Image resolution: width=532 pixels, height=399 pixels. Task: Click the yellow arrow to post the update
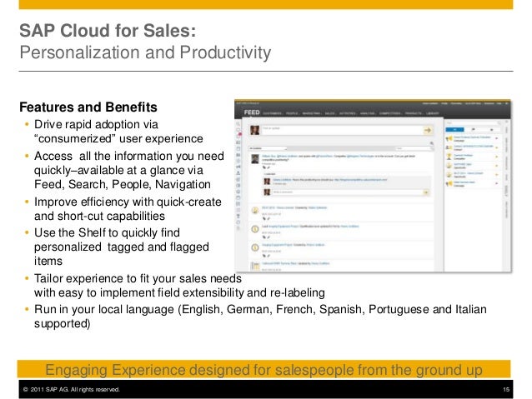point(427,130)
